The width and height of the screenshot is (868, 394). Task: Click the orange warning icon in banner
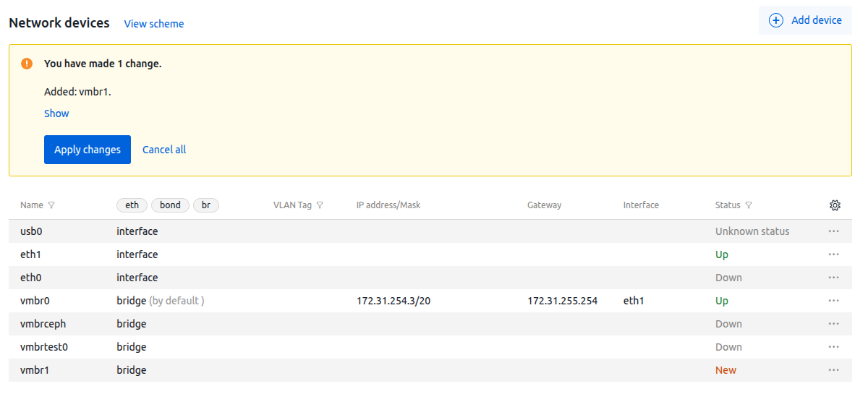[x=27, y=64]
